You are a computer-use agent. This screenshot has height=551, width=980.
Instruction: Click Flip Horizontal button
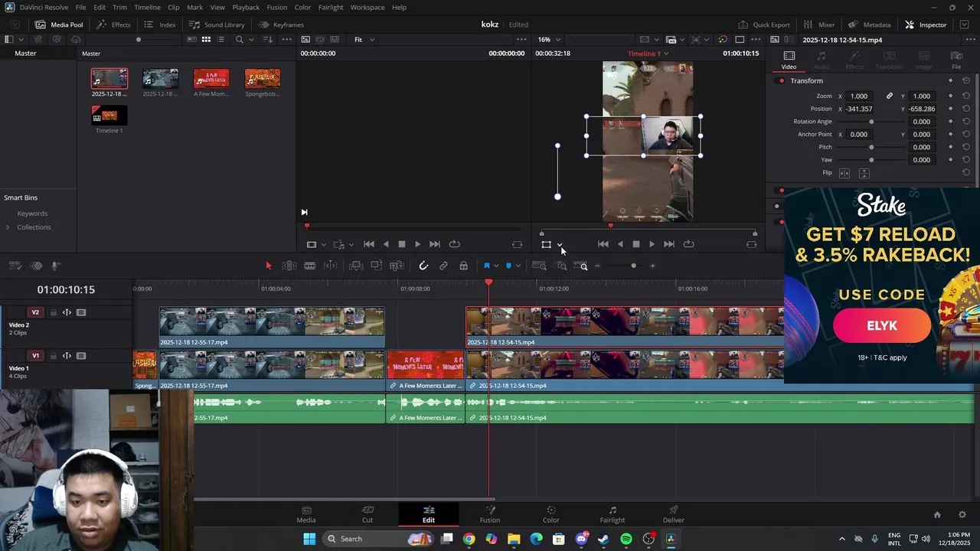(x=844, y=174)
